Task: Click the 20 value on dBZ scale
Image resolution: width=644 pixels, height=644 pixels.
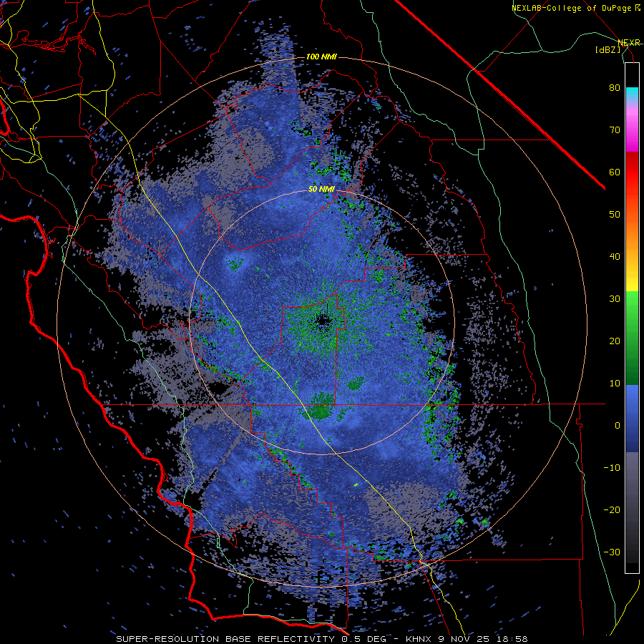Action: click(x=615, y=341)
